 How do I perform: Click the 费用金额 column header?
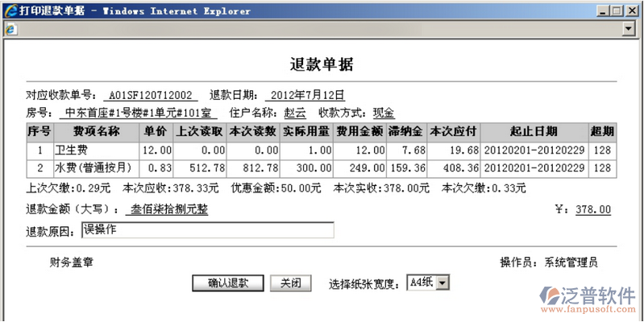pyautogui.click(x=359, y=132)
